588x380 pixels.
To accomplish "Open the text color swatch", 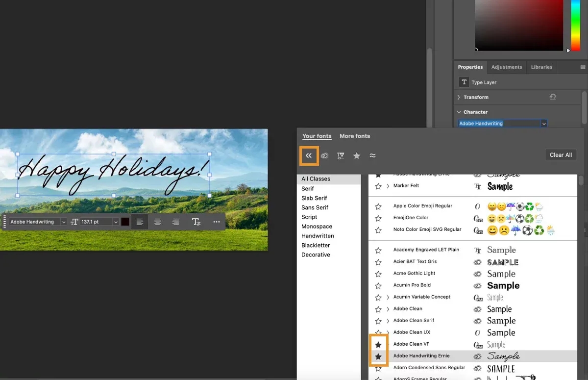I will click(x=125, y=222).
